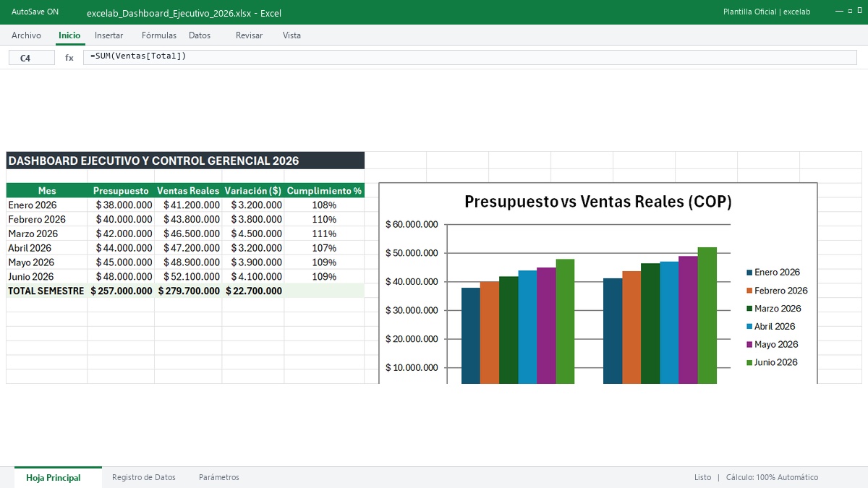Select the Marzo 2026 row label cell

(x=47, y=234)
